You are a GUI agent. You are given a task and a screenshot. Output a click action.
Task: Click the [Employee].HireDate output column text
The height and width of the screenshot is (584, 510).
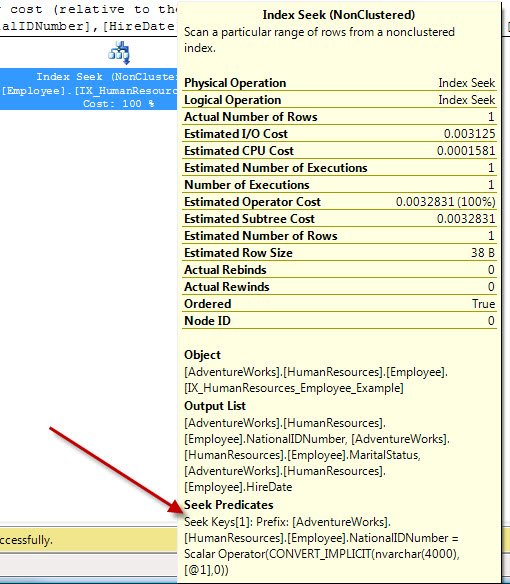tap(238, 487)
